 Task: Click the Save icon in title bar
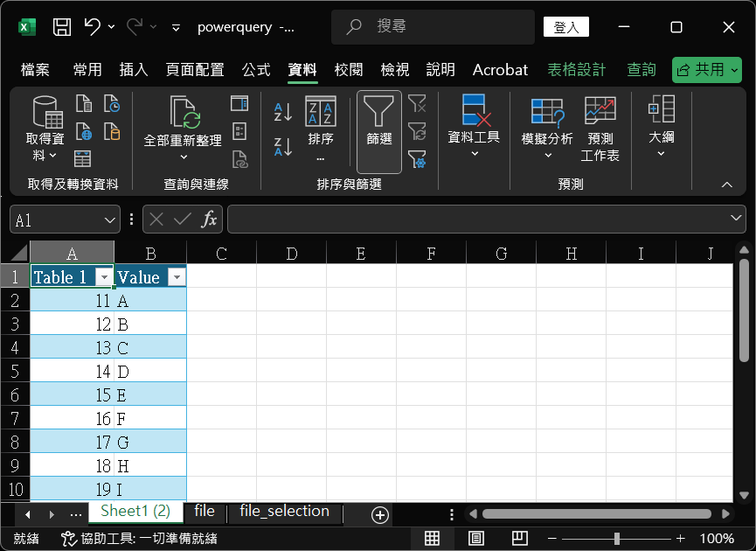tap(62, 27)
